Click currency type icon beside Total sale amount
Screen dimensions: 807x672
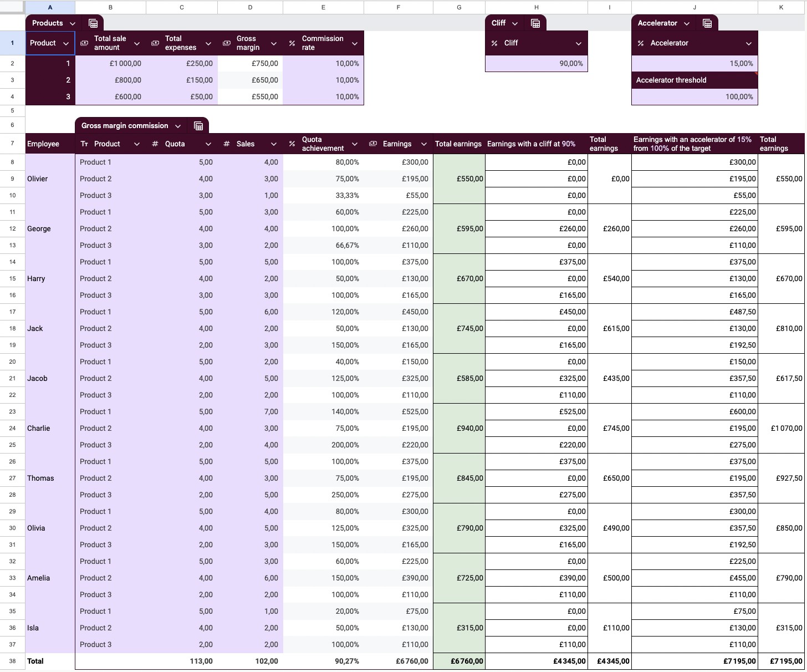[84, 43]
